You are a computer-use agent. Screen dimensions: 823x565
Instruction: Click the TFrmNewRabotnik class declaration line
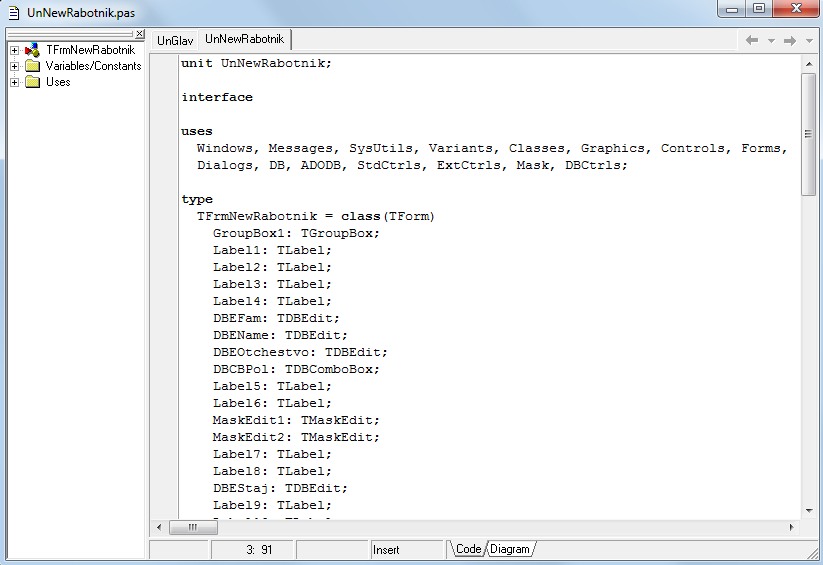(x=315, y=216)
